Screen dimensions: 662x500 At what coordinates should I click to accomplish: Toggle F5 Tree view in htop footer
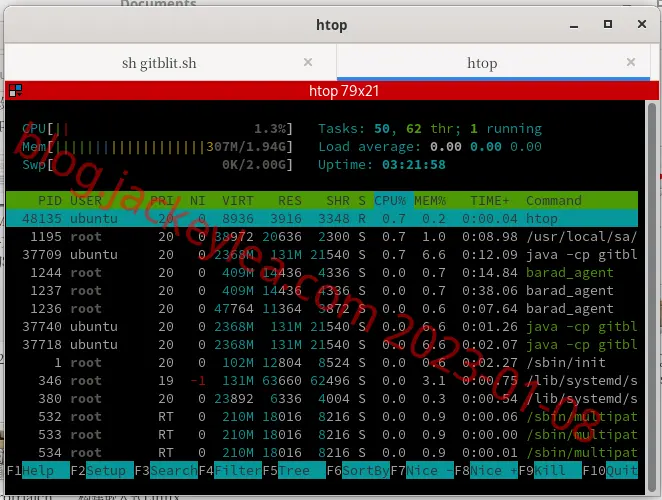(294, 470)
